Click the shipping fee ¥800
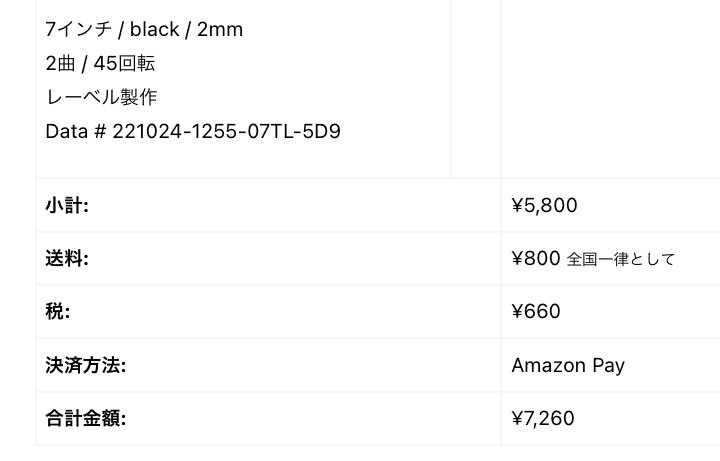The height and width of the screenshot is (461, 720). 535,259
